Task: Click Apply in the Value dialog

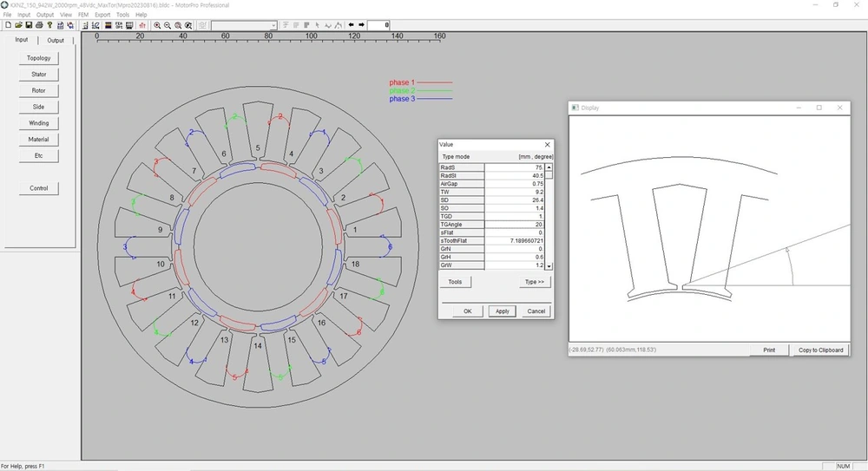Action: (x=502, y=311)
